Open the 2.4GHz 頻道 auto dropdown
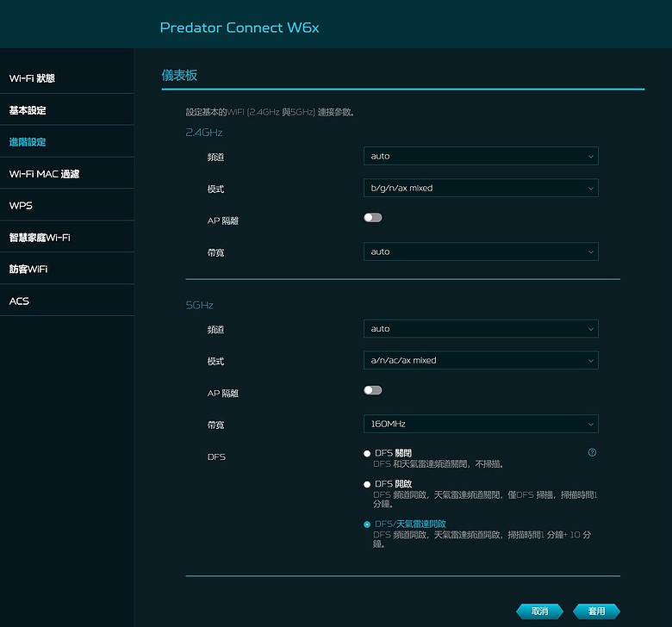This screenshot has width=672, height=627. (481, 156)
